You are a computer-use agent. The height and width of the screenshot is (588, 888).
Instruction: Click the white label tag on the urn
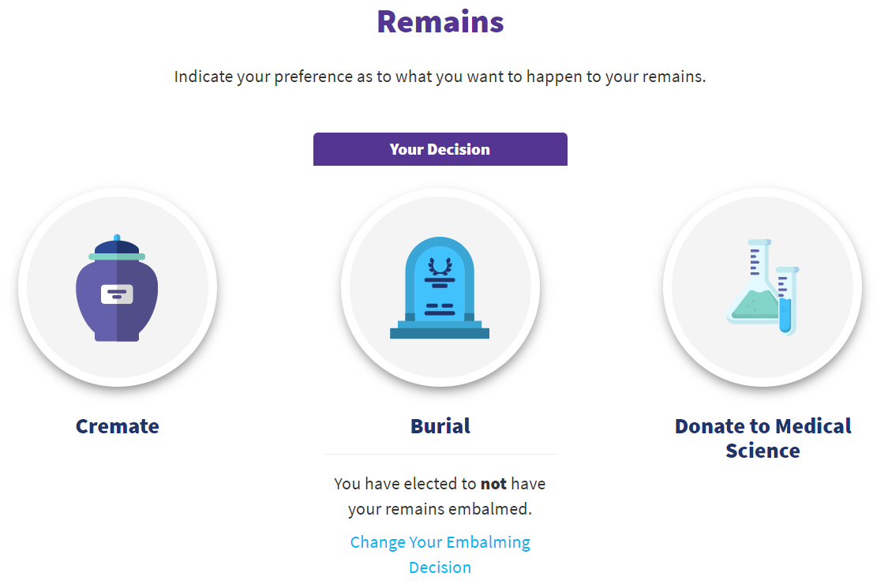pyautogui.click(x=117, y=294)
